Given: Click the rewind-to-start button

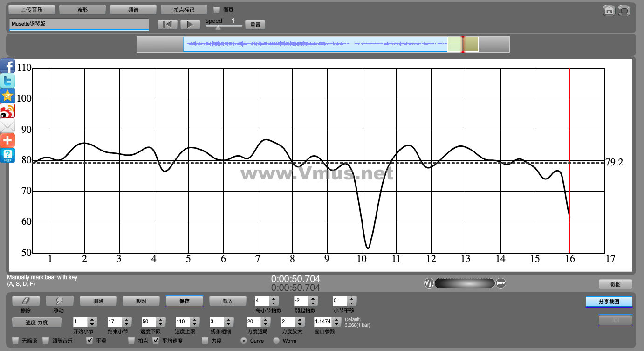Looking at the screenshot, I should coord(167,25).
